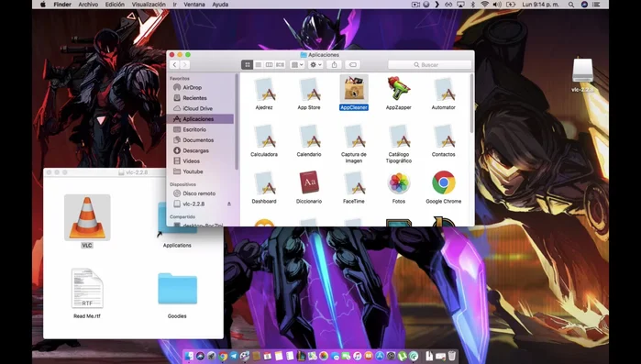The image size is (641, 364).
Task: Select the Contactos app icon
Action: (x=444, y=136)
